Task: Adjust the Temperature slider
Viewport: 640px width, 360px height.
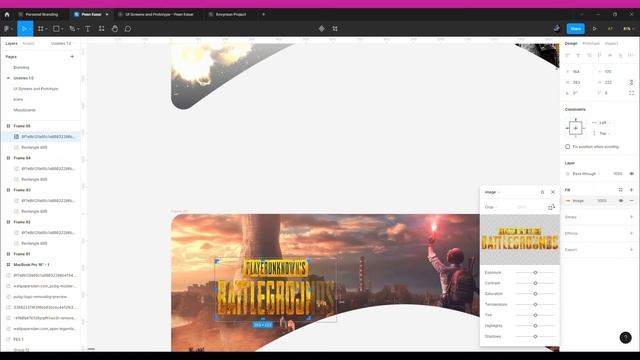Action: click(536, 304)
